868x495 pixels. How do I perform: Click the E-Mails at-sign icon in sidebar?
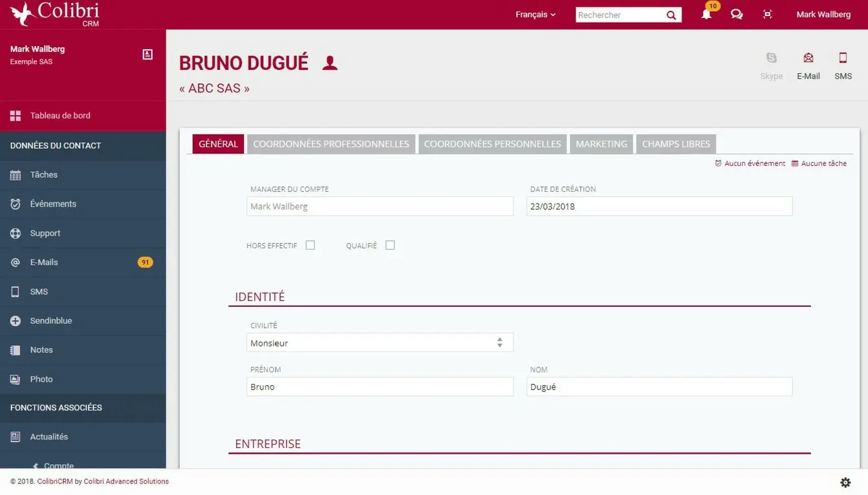(16, 262)
